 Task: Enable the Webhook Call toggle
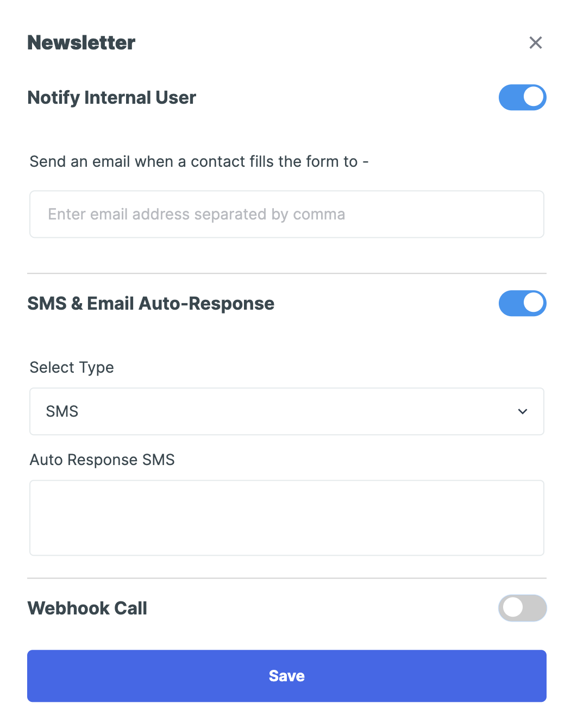pos(522,608)
